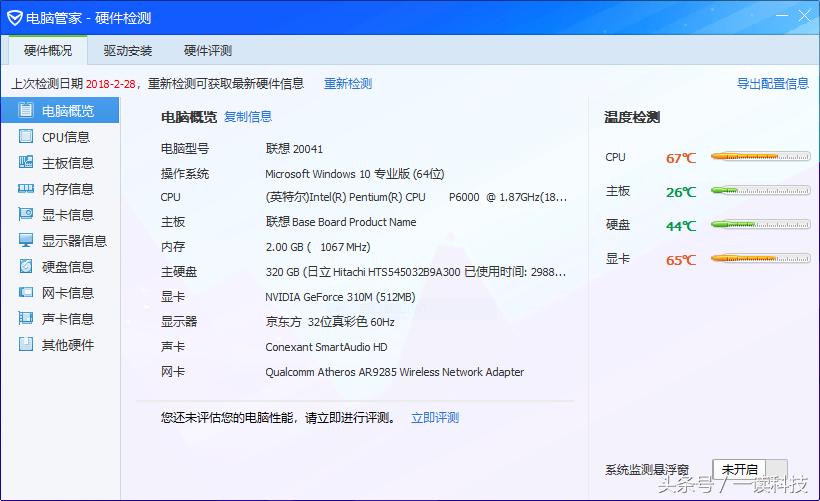Open 主板信息 label in sidebar
Viewport: 820px width, 501px height.
click(x=68, y=163)
